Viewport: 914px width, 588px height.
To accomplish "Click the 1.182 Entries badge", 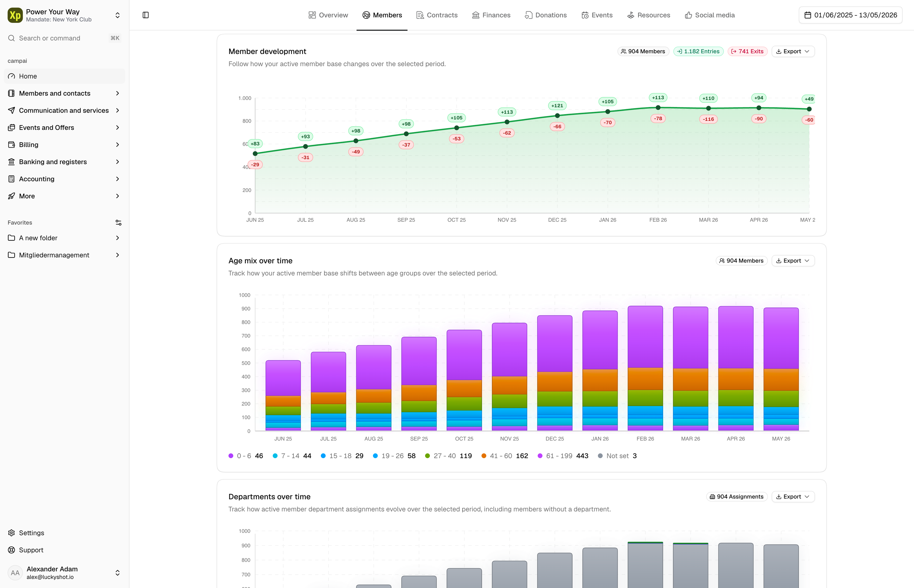I will click(698, 52).
